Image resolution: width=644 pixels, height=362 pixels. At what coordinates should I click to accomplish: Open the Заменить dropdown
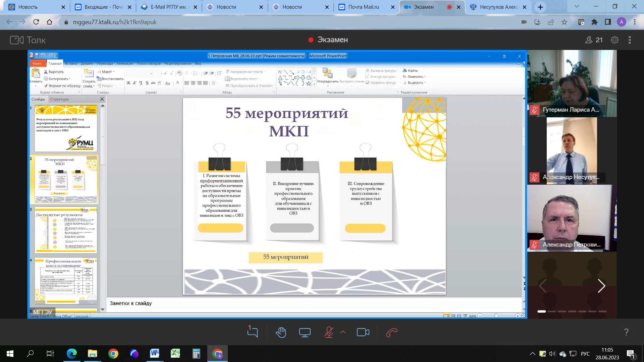(414, 77)
